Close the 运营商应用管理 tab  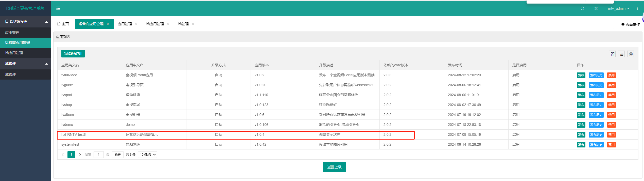(108, 24)
